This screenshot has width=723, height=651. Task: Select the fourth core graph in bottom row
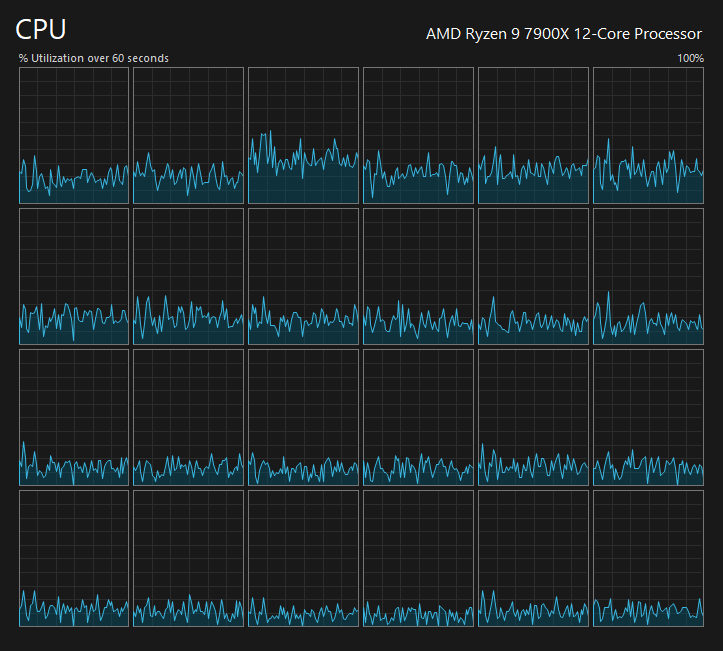click(x=418, y=558)
